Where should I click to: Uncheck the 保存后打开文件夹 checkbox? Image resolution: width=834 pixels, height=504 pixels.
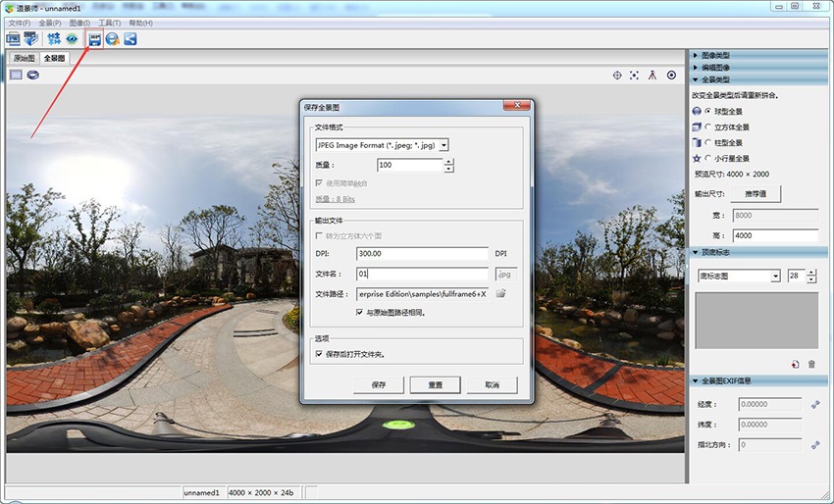click(319, 354)
